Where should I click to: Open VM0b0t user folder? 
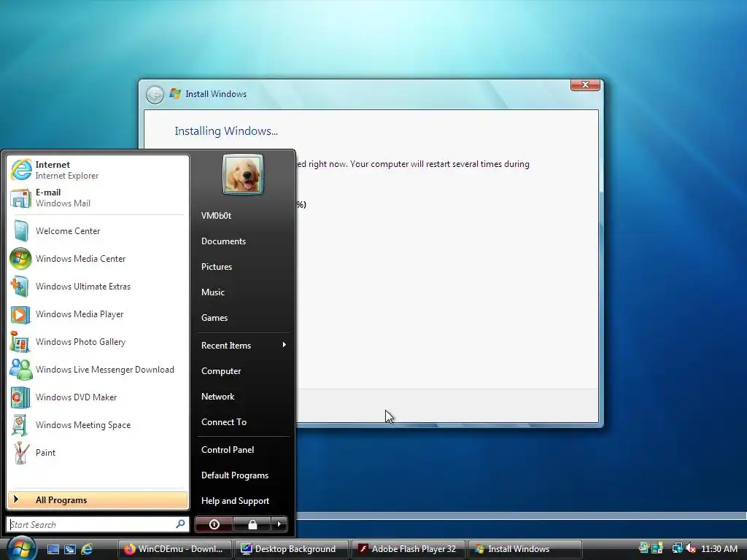point(243,216)
